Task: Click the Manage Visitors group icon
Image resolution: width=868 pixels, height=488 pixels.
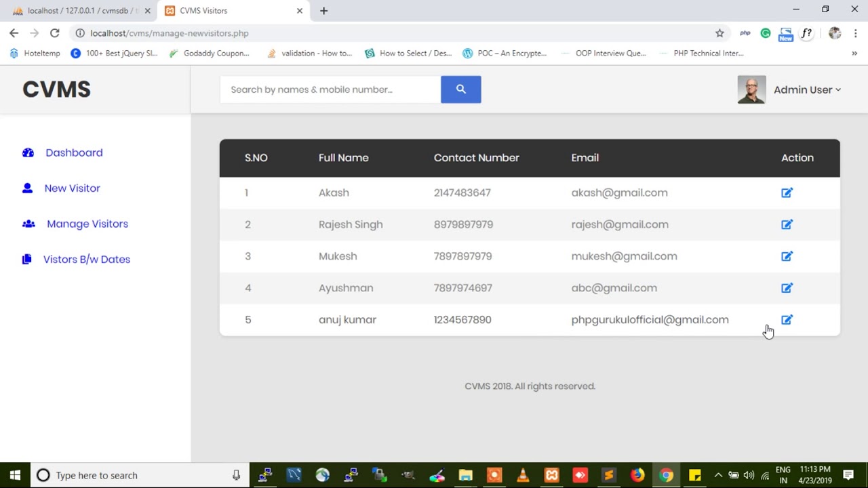Action: tap(28, 224)
